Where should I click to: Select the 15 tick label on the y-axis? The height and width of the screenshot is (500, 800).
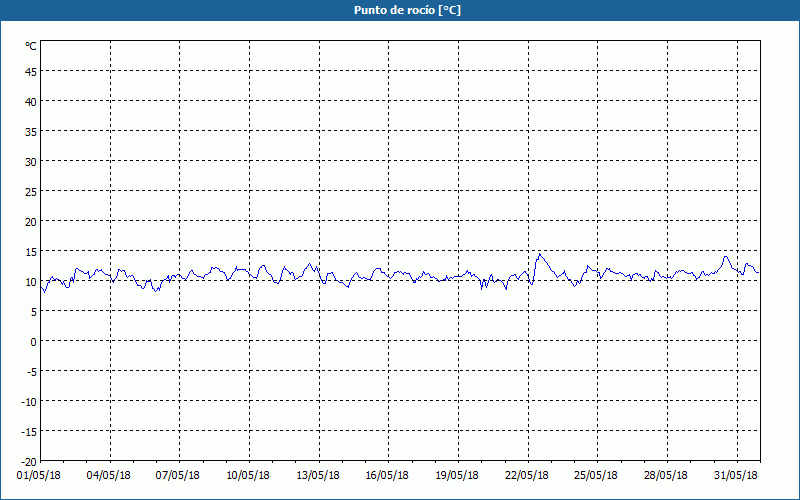(30, 251)
